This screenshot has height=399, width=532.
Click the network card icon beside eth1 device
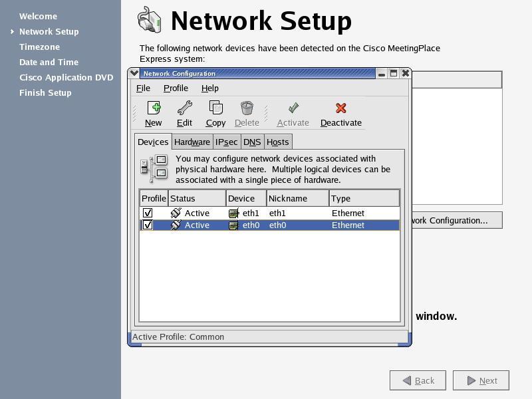234,213
